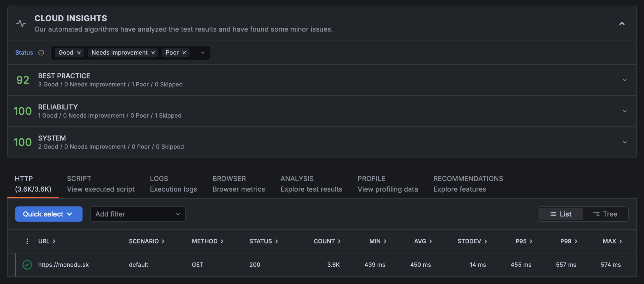This screenshot has height=284, width=644.
Task: Open the Add filter dropdown
Action: click(138, 214)
